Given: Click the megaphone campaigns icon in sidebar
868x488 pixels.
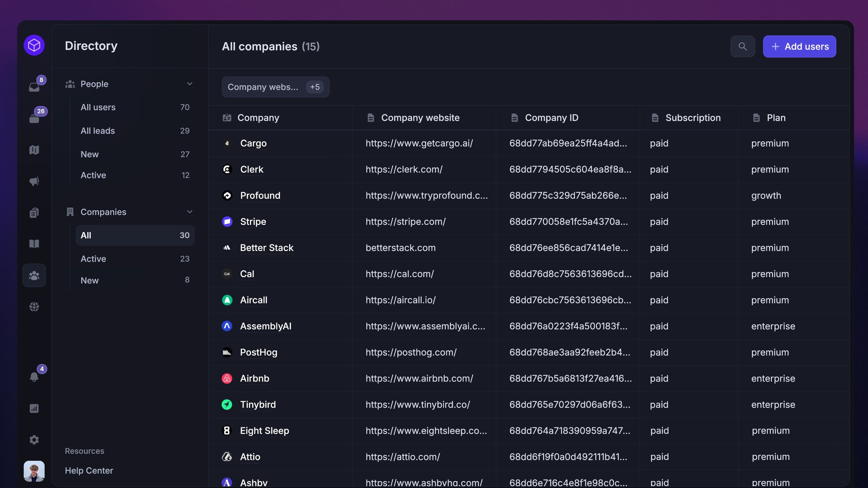Looking at the screenshot, I should [34, 181].
